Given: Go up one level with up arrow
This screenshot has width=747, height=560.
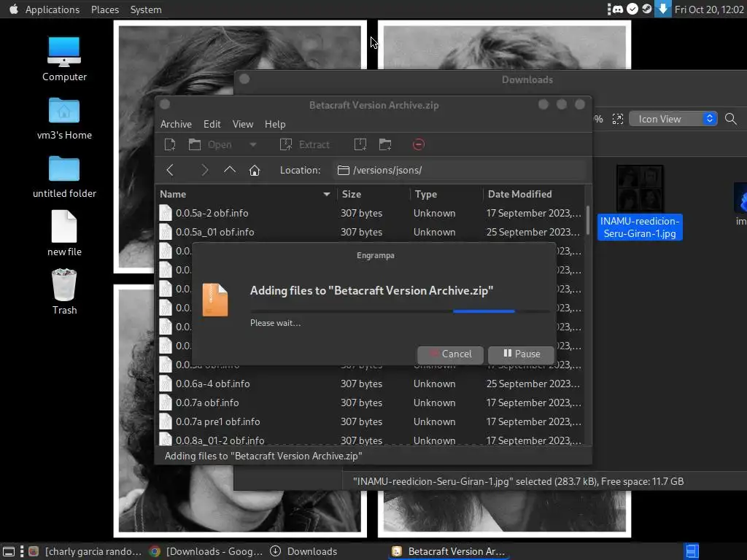Looking at the screenshot, I should (230, 169).
